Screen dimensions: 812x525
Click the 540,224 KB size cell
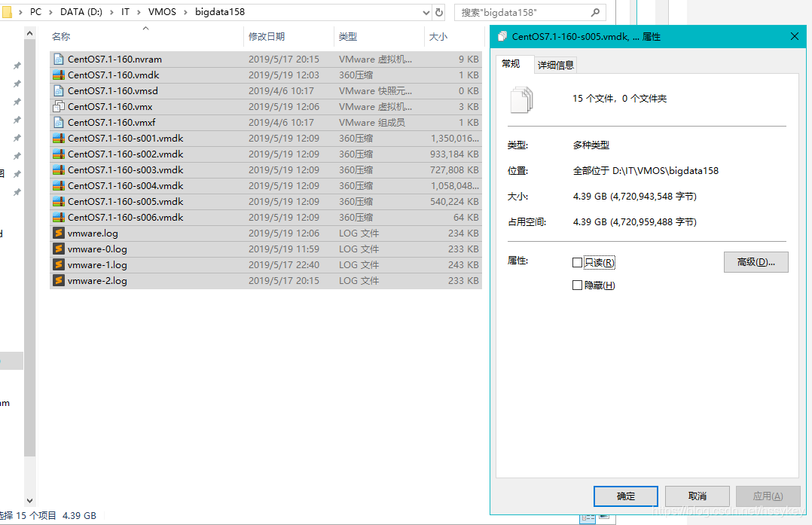[454, 201]
